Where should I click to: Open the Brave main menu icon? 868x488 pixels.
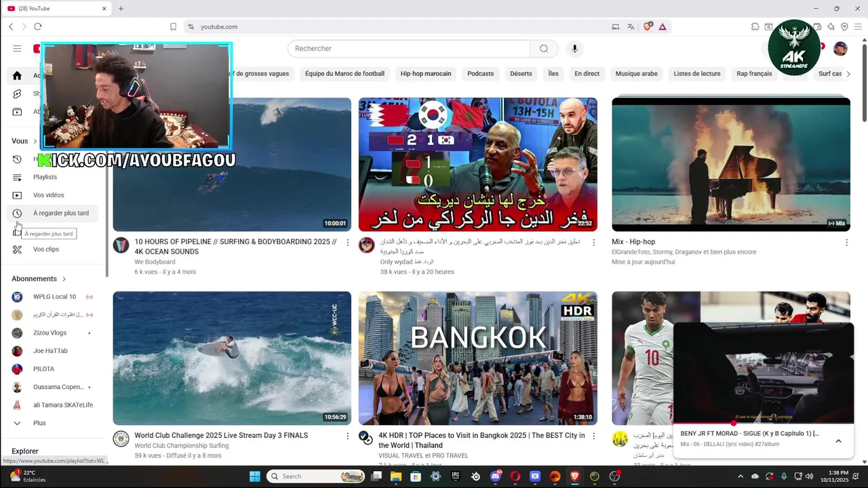858,26
